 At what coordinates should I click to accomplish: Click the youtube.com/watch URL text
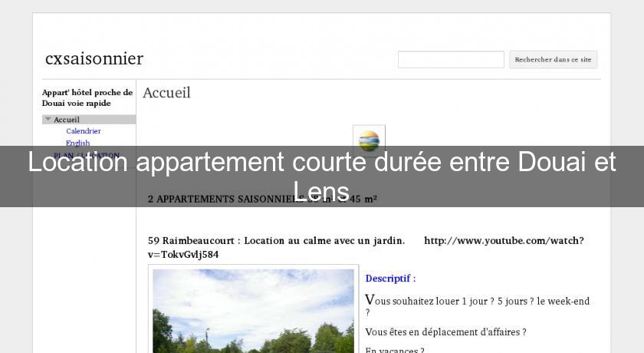(x=504, y=241)
